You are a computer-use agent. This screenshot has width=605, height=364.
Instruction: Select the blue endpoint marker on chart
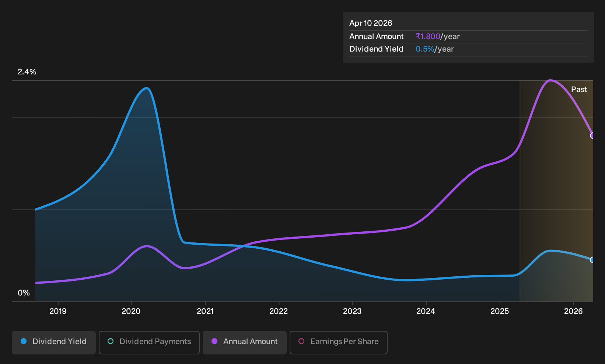pyautogui.click(x=592, y=260)
